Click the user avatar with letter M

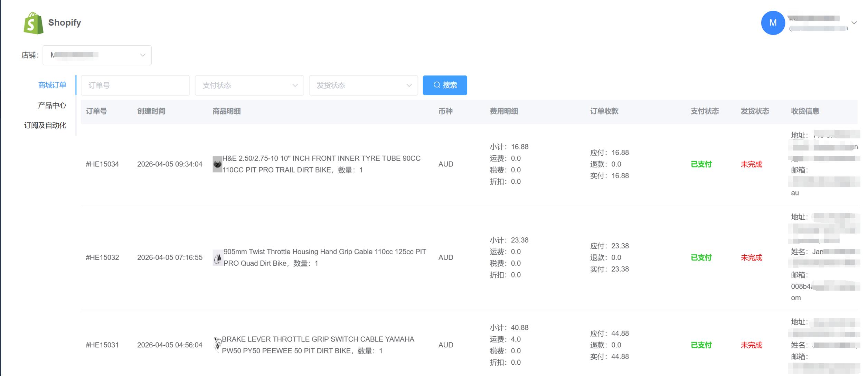coord(773,22)
